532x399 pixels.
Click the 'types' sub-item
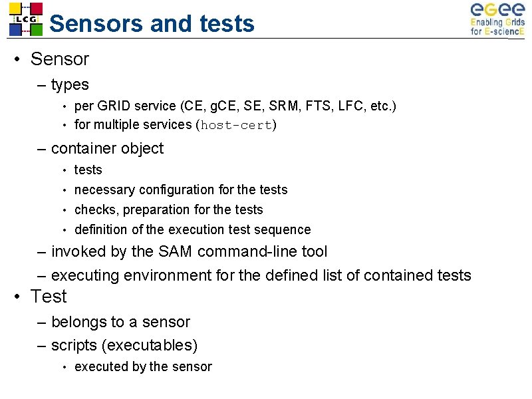pos(70,84)
